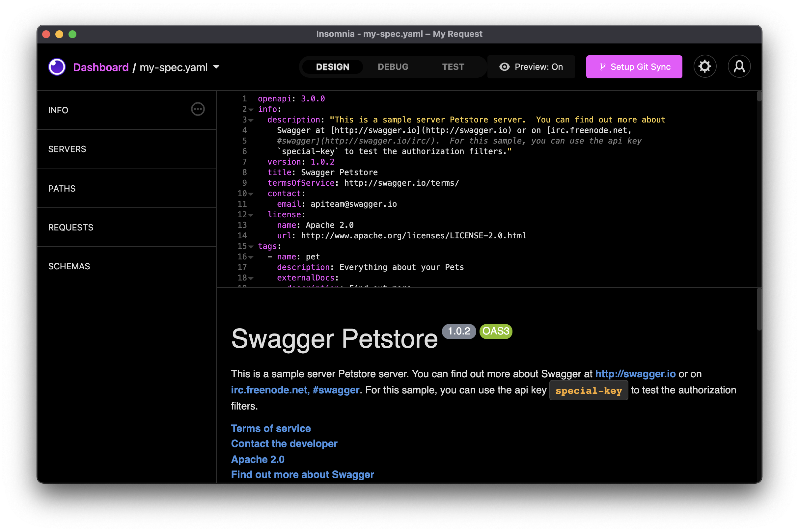Collapse the tags fold arrow on line 15

point(251,247)
